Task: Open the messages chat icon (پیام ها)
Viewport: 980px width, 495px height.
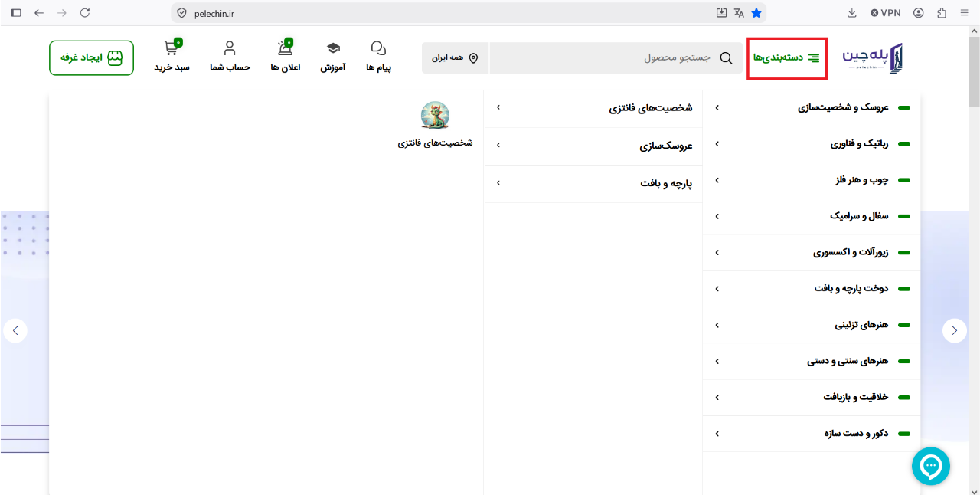Action: [378, 49]
